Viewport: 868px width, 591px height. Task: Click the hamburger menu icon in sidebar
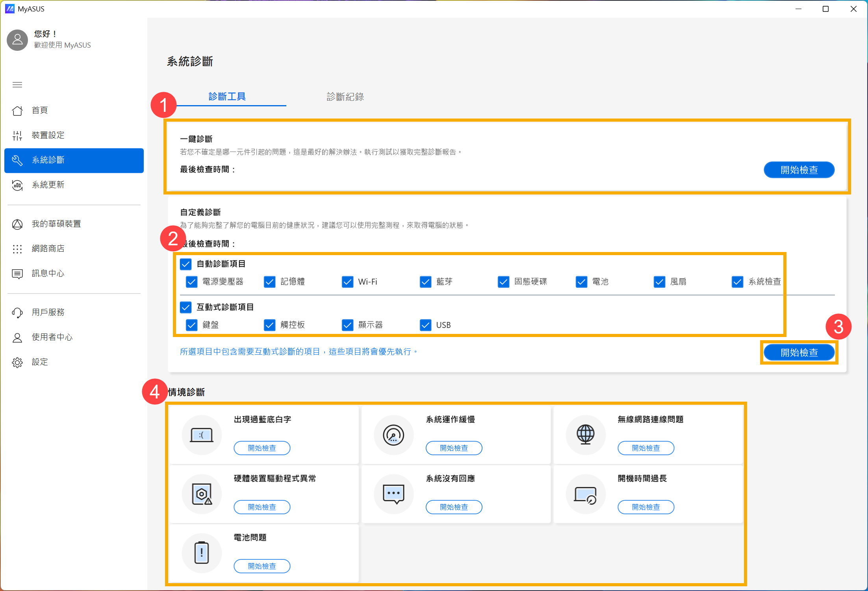tap(17, 85)
